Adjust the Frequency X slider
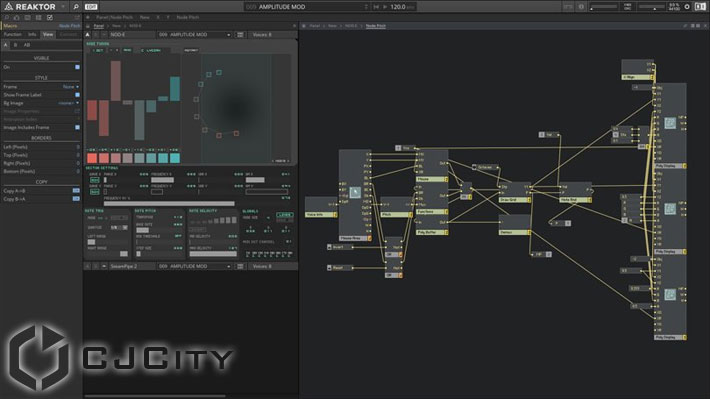Screen dimensions: 710x399 [162, 180]
